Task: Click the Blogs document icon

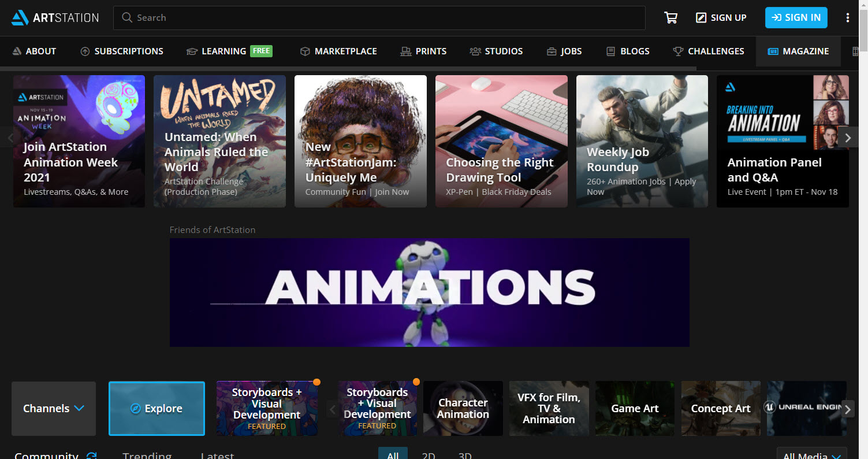Action: 610,51
